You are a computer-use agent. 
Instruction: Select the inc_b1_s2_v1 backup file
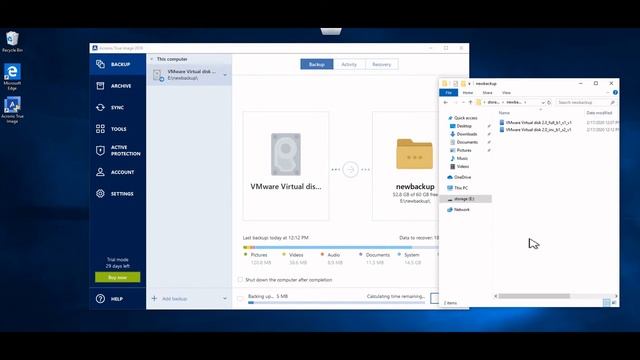tap(535, 130)
